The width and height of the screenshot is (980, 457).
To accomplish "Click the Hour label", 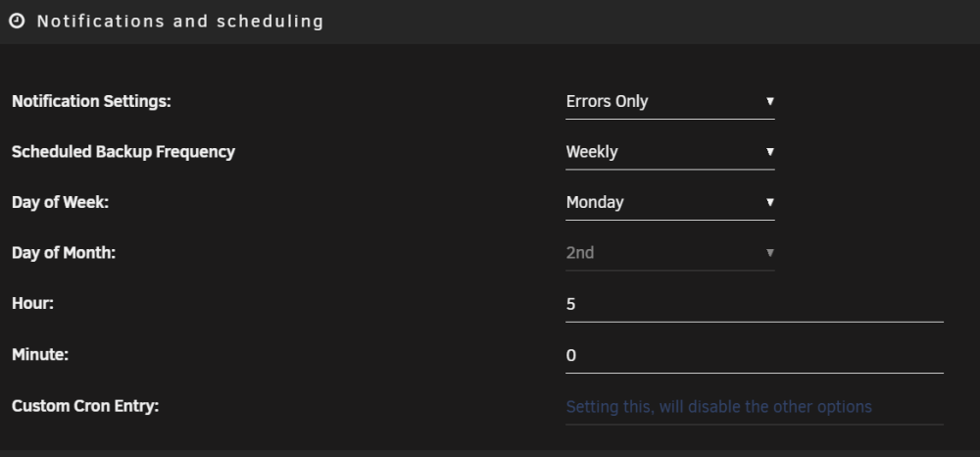I will click(32, 304).
